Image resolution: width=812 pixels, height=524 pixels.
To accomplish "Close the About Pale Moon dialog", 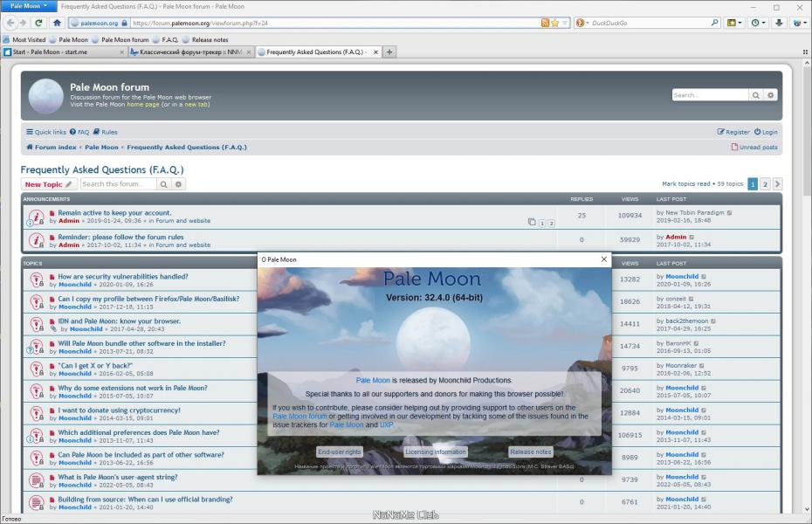I will (x=604, y=259).
